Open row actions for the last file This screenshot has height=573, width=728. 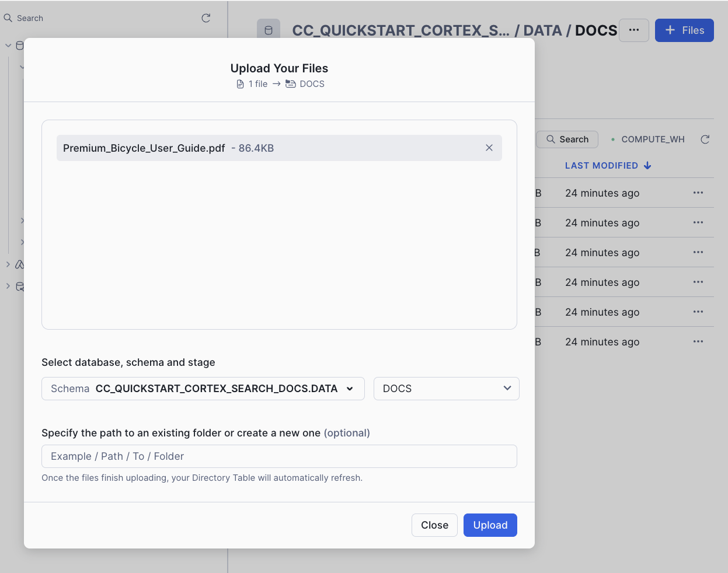698,341
